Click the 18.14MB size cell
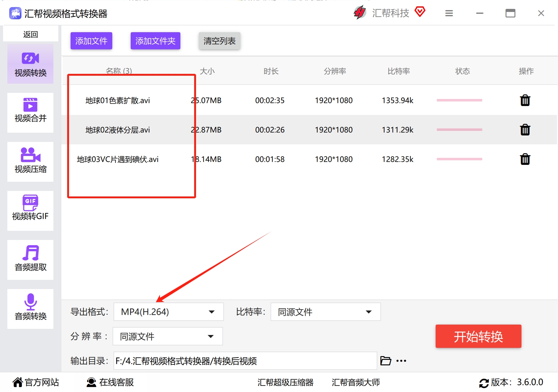The image size is (558, 392). pyautogui.click(x=206, y=159)
